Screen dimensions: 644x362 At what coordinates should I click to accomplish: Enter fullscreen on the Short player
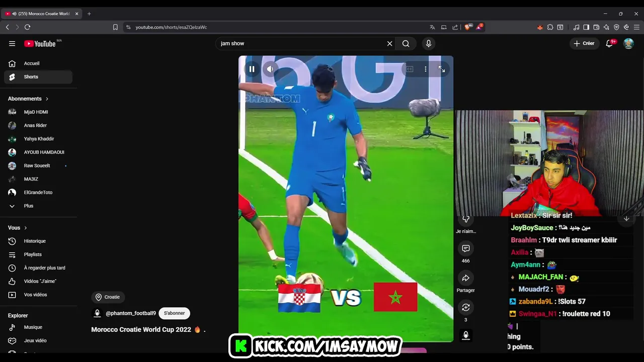442,69
